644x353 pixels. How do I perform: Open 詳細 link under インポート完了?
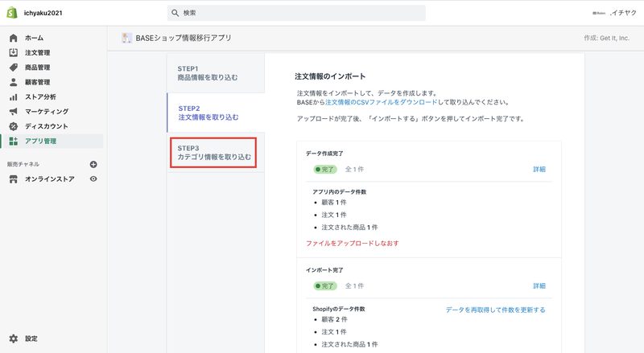pyautogui.click(x=539, y=285)
